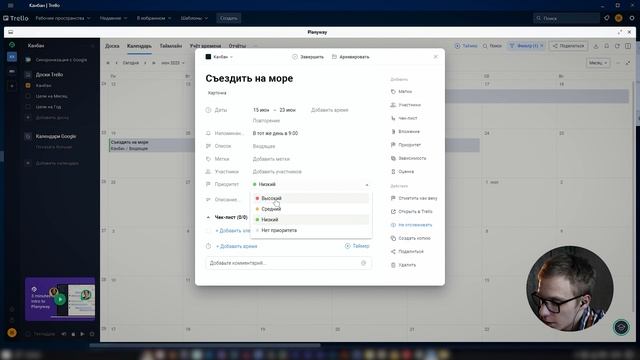Screen dimensions: 640x360
Task: Select the Высокий priority option
Action: click(311, 198)
